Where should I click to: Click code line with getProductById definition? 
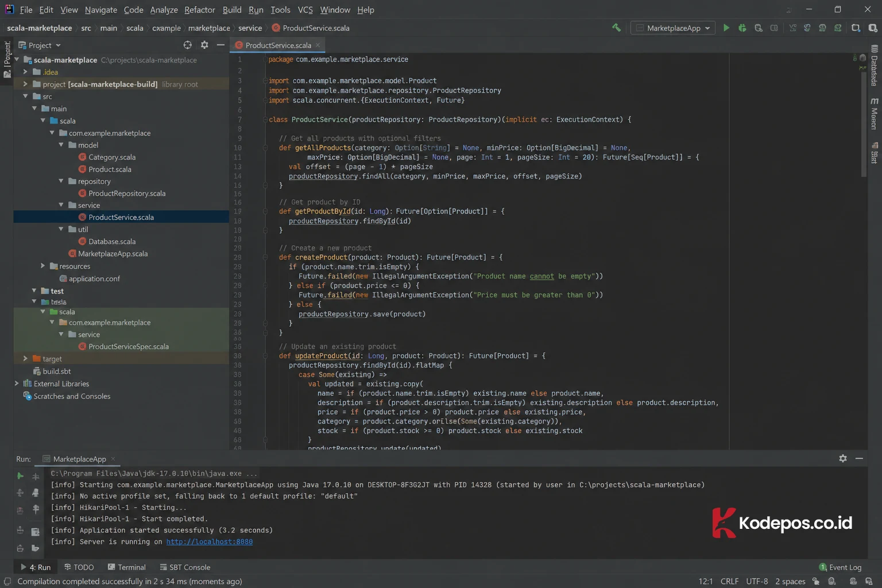point(392,211)
